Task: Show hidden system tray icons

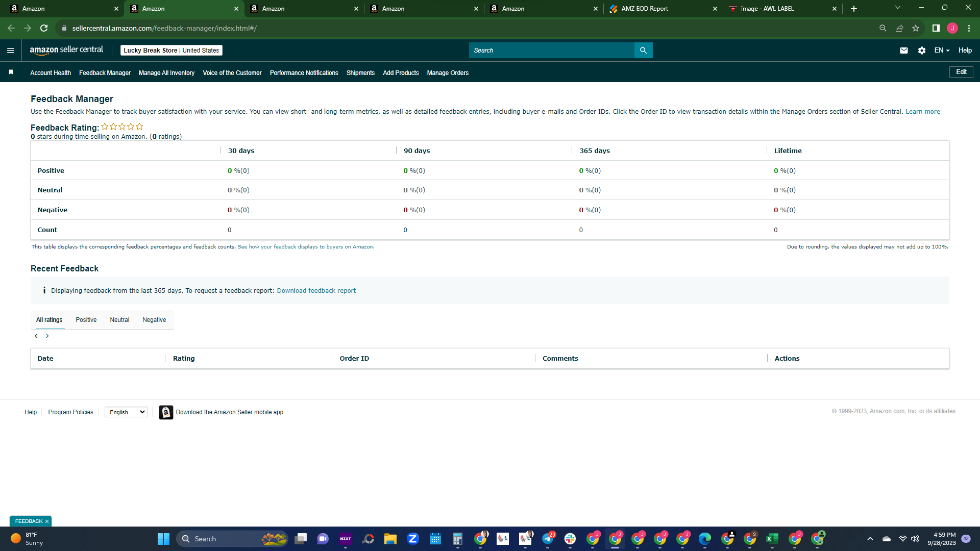Action: [x=870, y=539]
